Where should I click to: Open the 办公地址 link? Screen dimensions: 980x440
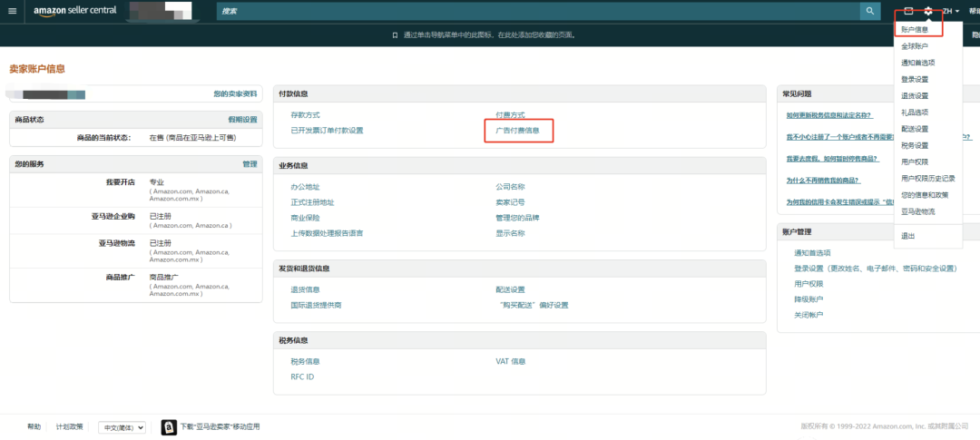point(305,187)
